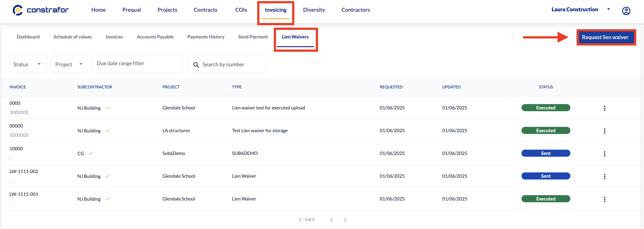Image resolution: width=644 pixels, height=229 pixels.
Task: Expand the Status filter dropdown
Action: coord(27,64)
